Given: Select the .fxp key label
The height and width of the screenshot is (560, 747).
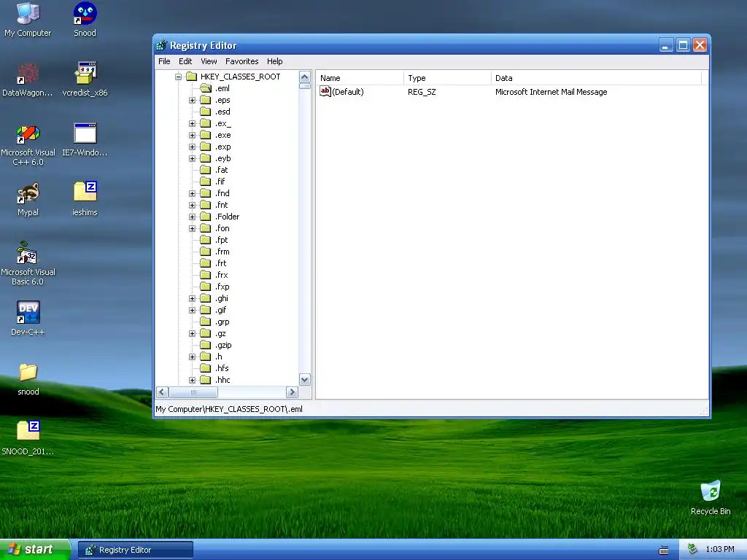Looking at the screenshot, I should point(222,287).
